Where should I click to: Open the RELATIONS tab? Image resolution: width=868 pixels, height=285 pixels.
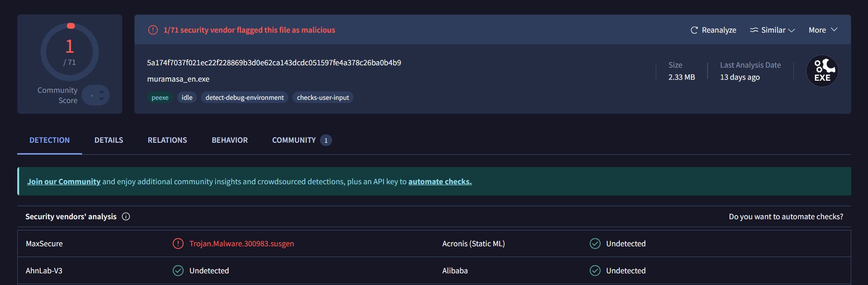167,140
